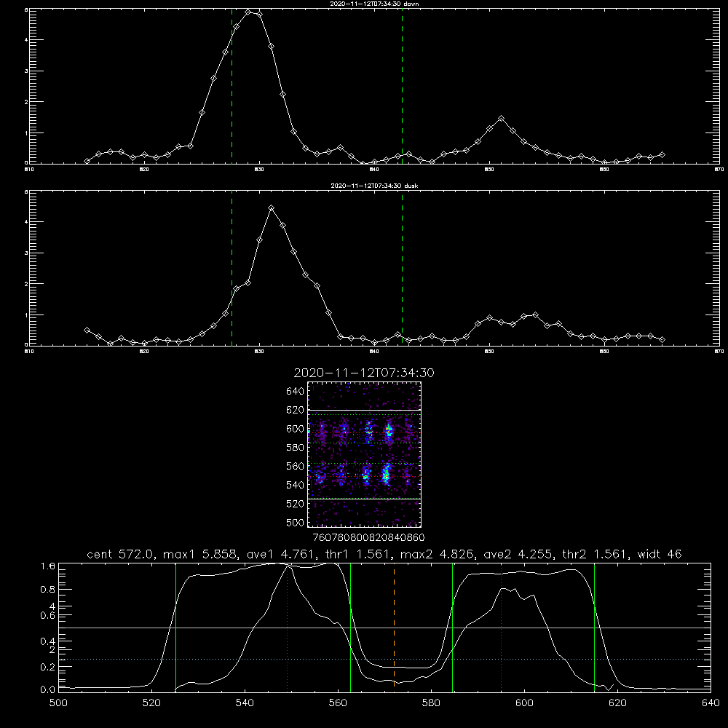Click the highest peak marker in dawn plot
Image resolution: width=728 pixels, height=728 pixels.
click(x=248, y=12)
